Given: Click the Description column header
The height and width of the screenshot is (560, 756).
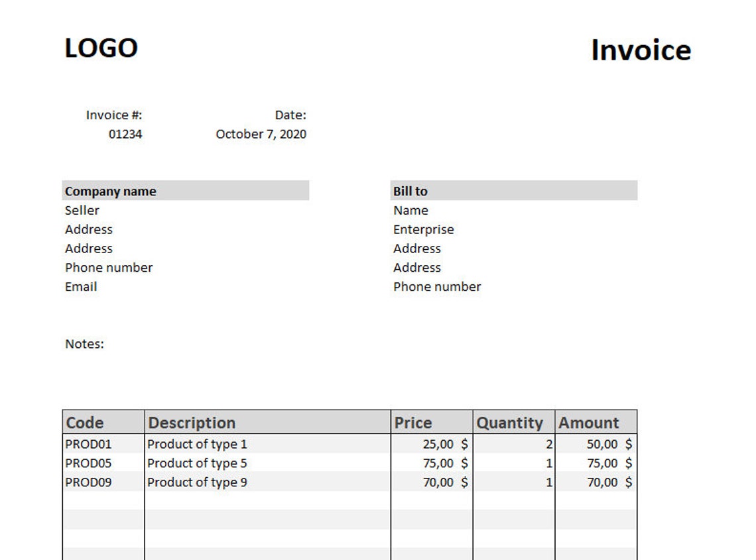Looking at the screenshot, I should (192, 422).
